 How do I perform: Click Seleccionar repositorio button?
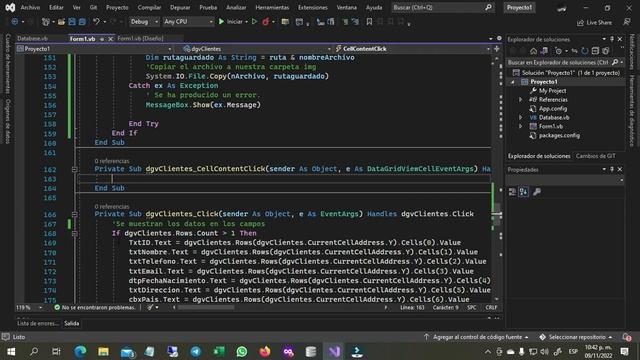[576, 337]
